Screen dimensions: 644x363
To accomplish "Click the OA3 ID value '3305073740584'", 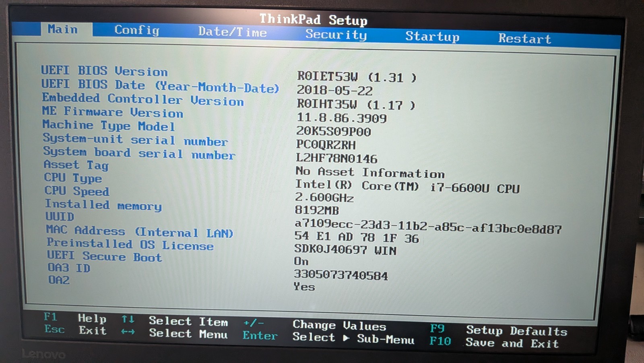I will [341, 275].
